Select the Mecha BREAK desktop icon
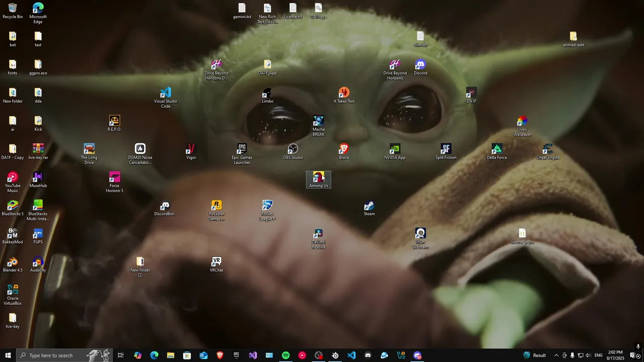The image size is (644, 362). (318, 126)
